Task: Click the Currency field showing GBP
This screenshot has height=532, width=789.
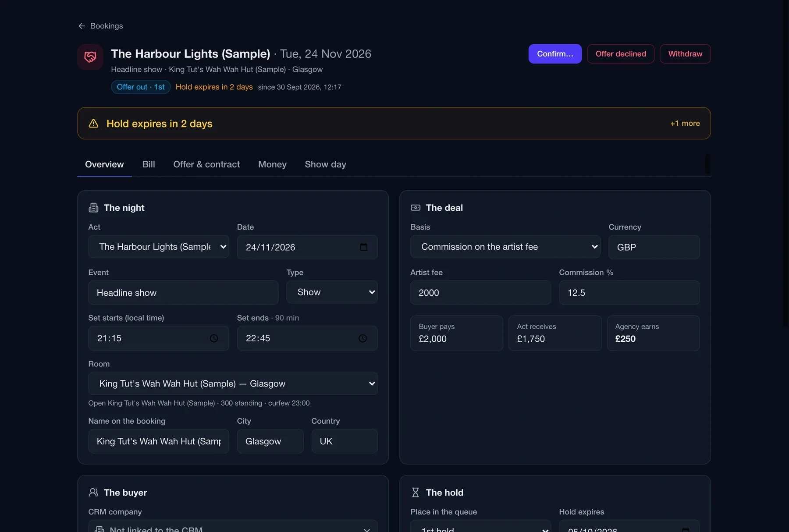Action: 654,247
